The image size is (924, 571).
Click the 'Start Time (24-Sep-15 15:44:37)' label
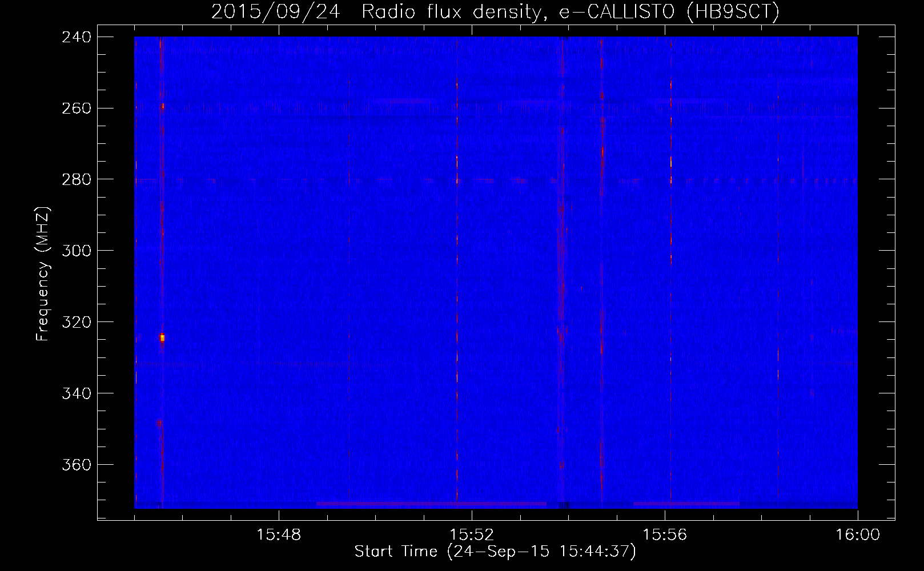tap(495, 552)
